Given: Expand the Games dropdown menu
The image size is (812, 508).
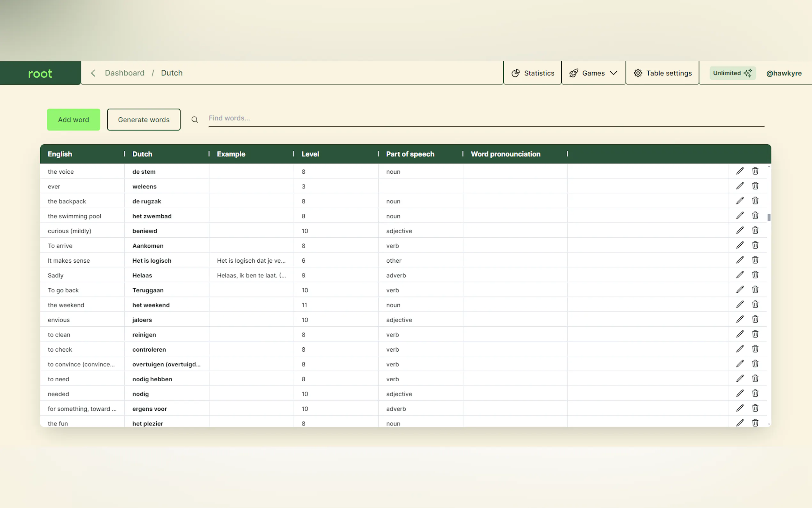Looking at the screenshot, I should click(593, 73).
